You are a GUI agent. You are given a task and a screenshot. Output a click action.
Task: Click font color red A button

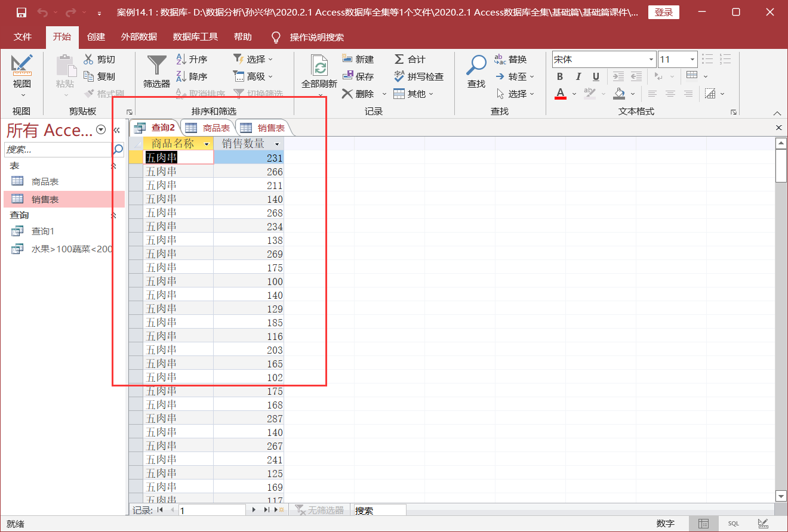(560, 94)
